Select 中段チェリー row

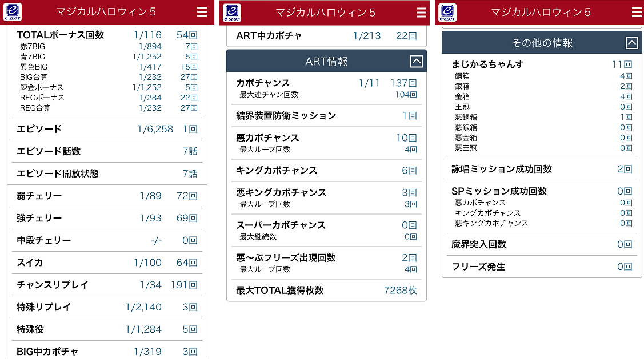107,240
